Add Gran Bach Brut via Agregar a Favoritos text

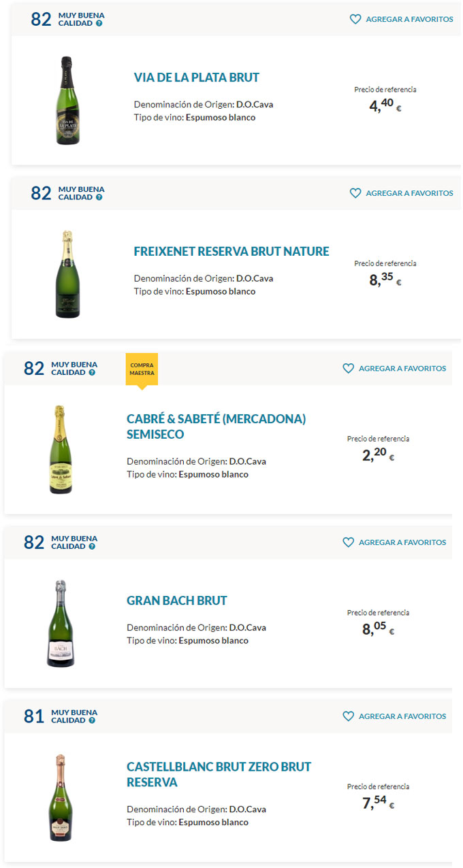pos(402,542)
